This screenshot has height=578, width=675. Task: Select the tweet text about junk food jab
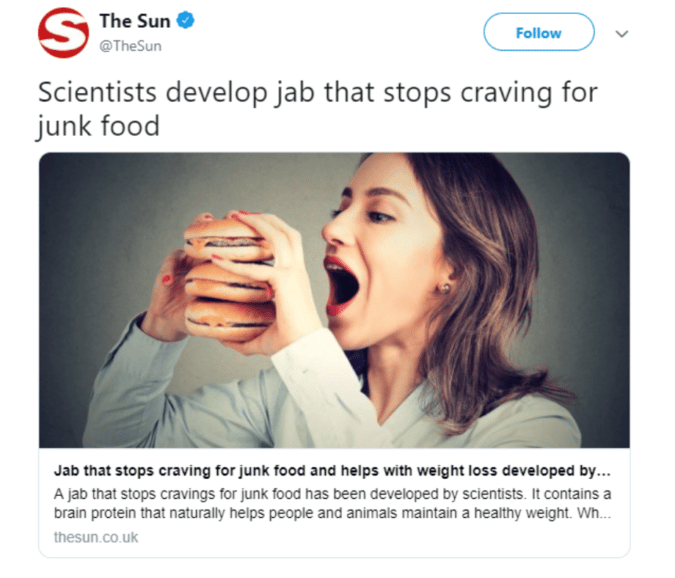(x=318, y=109)
